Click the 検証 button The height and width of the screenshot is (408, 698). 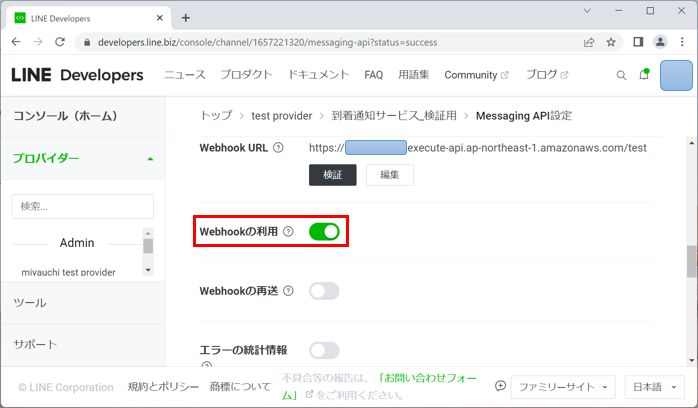[333, 175]
